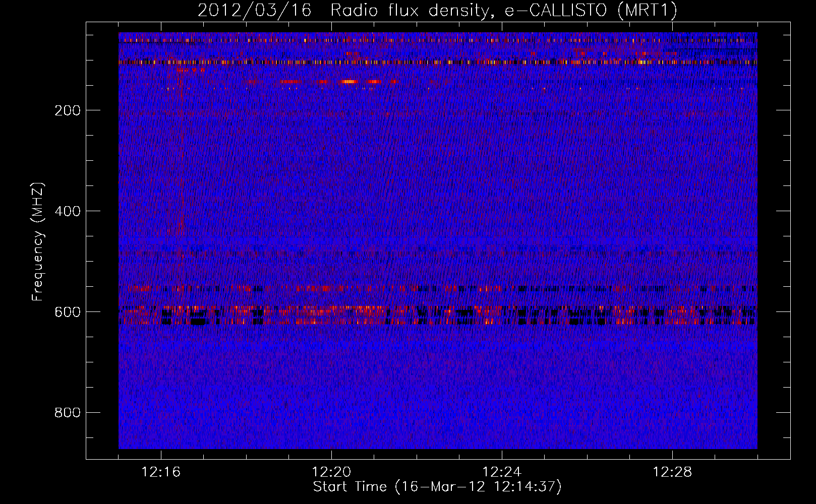816x504 pixels.
Task: Click the 400 frequency tick label
Action: 68,211
